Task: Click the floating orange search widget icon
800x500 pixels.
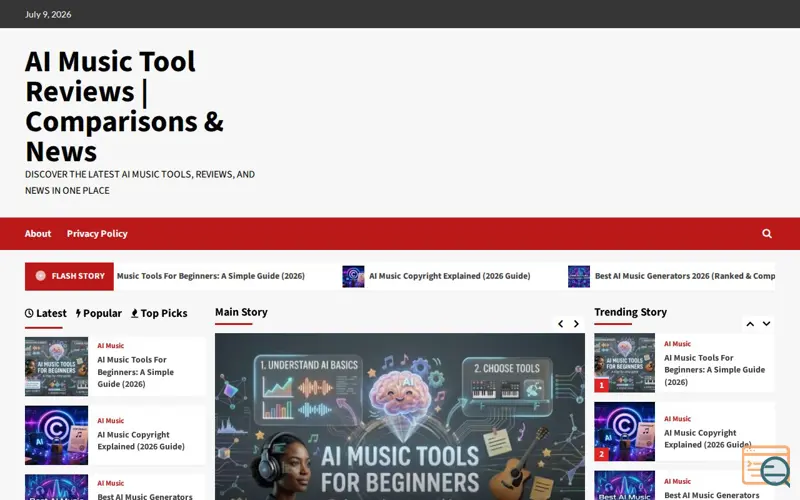Action: [766, 466]
